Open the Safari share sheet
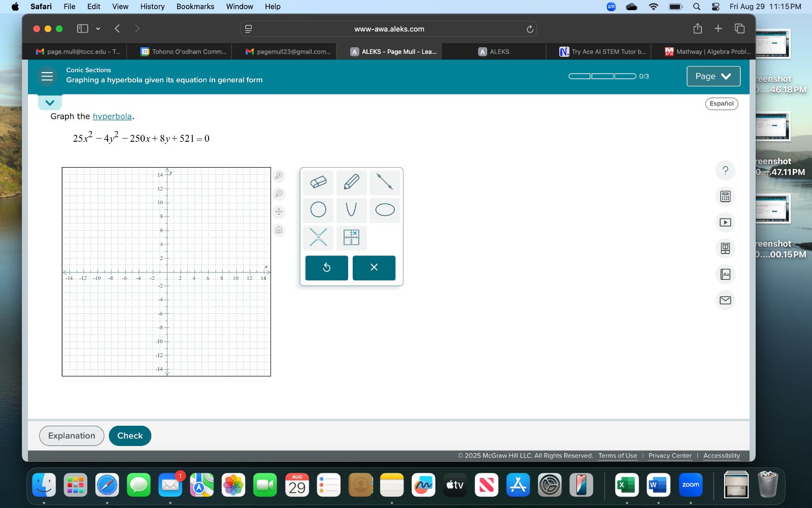 click(x=698, y=28)
